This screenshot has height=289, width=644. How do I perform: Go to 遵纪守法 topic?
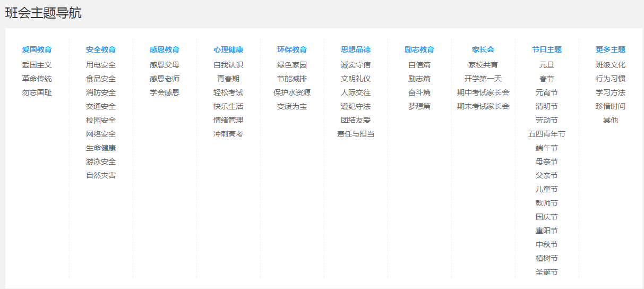tap(356, 106)
